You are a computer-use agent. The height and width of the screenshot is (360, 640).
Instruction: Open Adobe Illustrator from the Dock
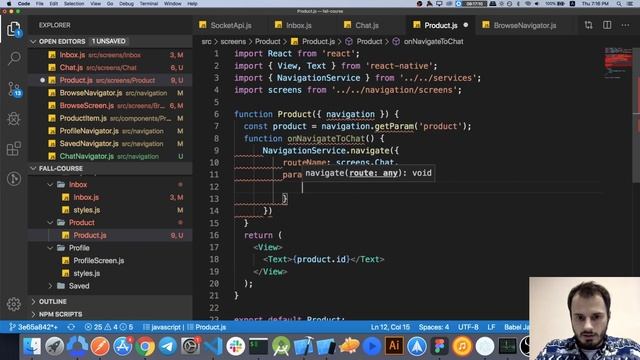[x=394, y=346]
